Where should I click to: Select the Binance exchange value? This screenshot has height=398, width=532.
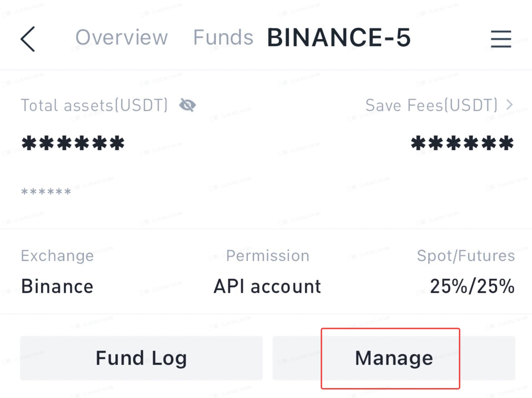[x=57, y=287]
